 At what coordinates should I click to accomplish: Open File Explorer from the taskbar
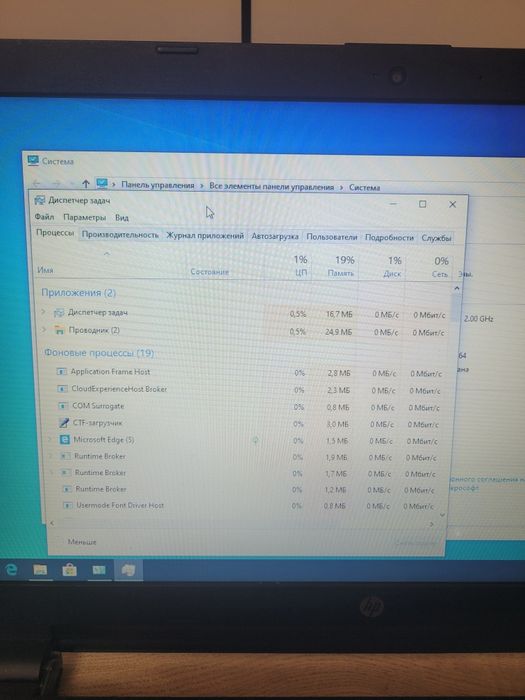coord(40,570)
